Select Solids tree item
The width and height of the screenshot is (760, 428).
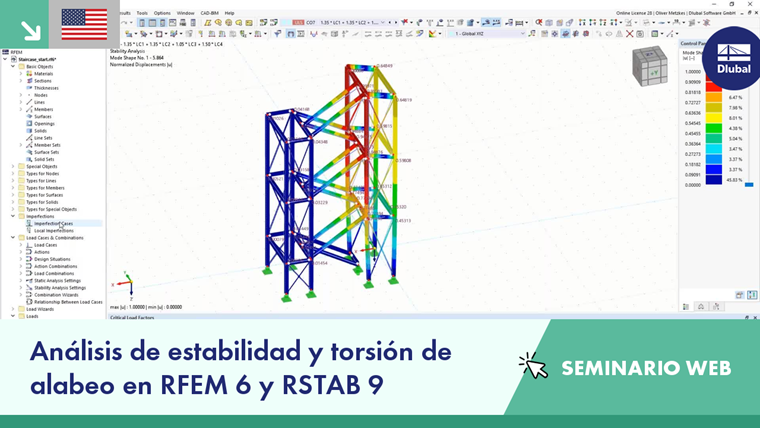click(40, 131)
